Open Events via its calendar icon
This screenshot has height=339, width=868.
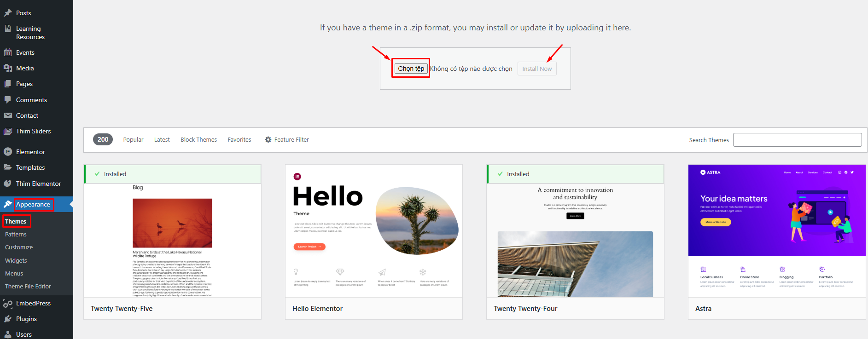pos(8,52)
